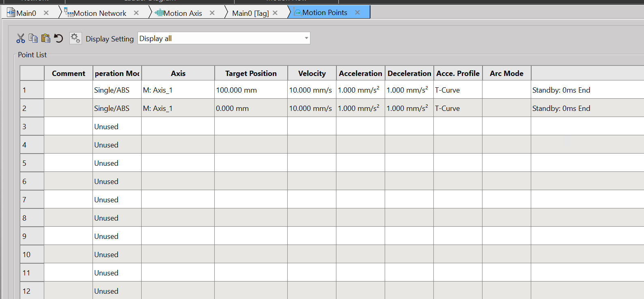Click the Cut scissors icon

pyautogui.click(x=21, y=39)
